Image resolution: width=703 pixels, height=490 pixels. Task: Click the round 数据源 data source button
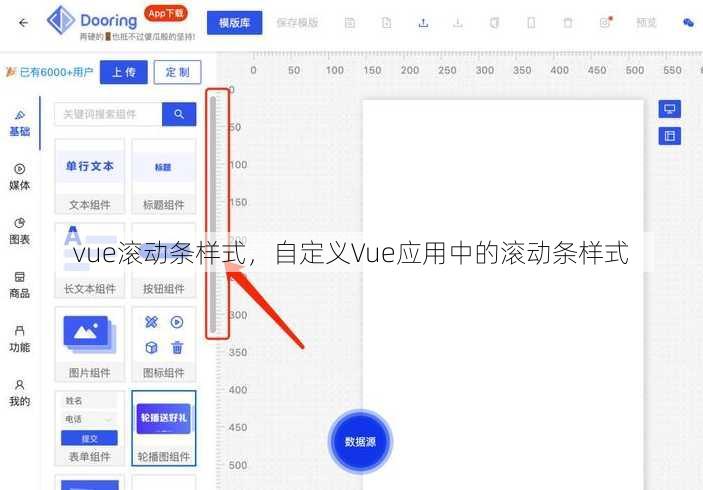(x=360, y=442)
